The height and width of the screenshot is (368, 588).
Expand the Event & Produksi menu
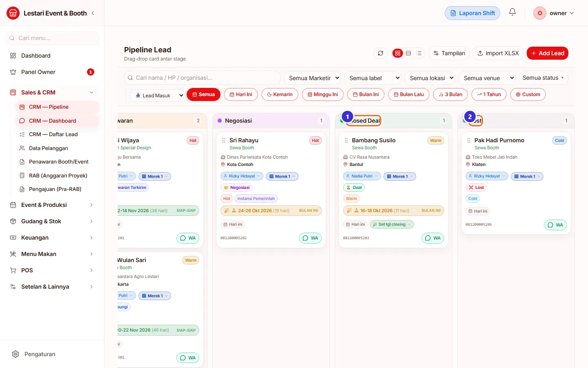[52, 205]
